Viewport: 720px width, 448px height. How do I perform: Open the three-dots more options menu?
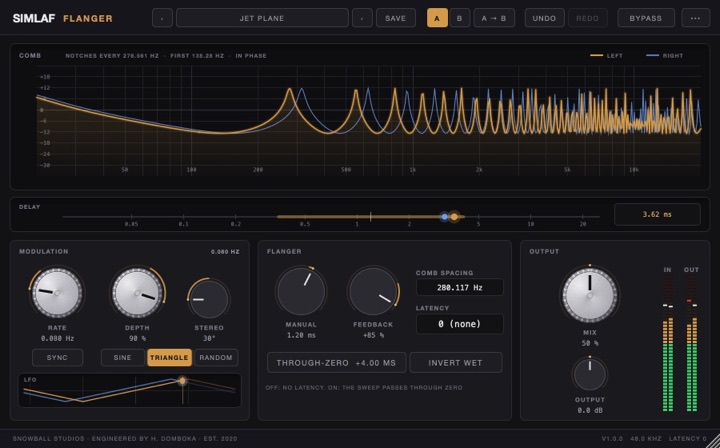tap(696, 18)
